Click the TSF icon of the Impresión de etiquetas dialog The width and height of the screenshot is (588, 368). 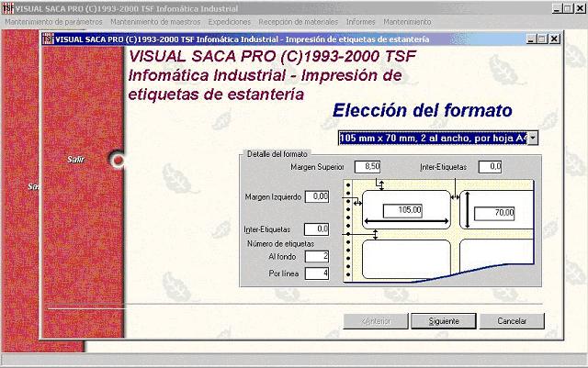click(x=48, y=39)
